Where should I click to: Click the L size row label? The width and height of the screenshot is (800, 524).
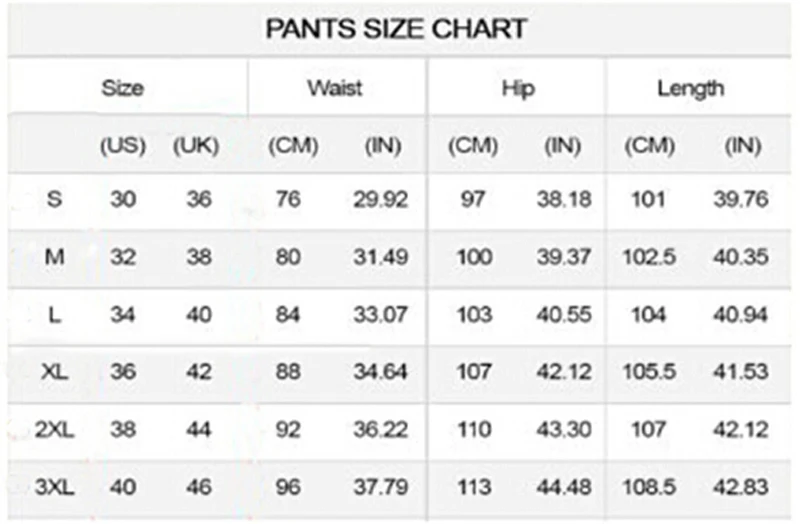pos(55,315)
